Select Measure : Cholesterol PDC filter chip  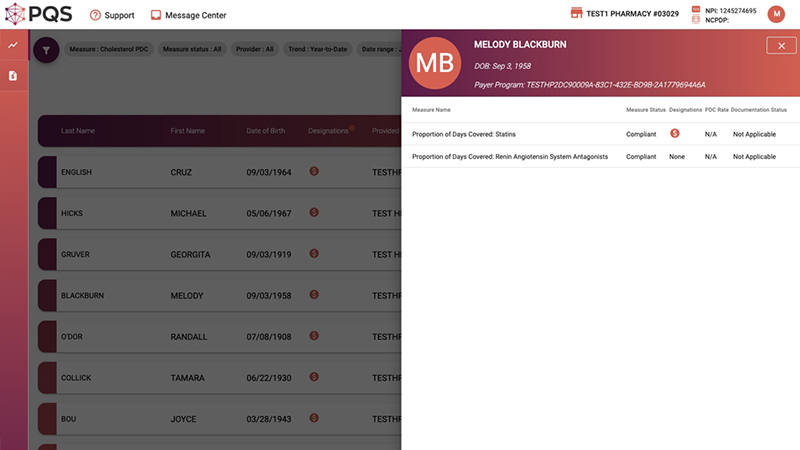(x=109, y=49)
